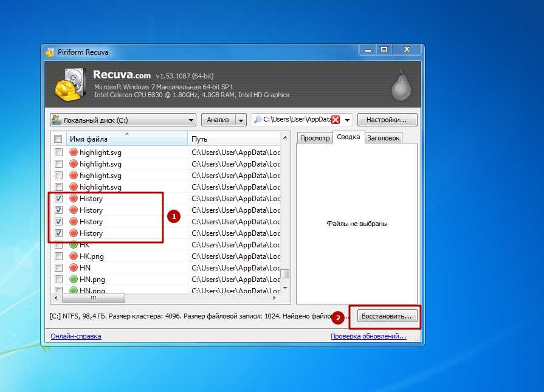Switch to the Просмотр tab
Screen dimensions: 544x392
click(x=315, y=138)
